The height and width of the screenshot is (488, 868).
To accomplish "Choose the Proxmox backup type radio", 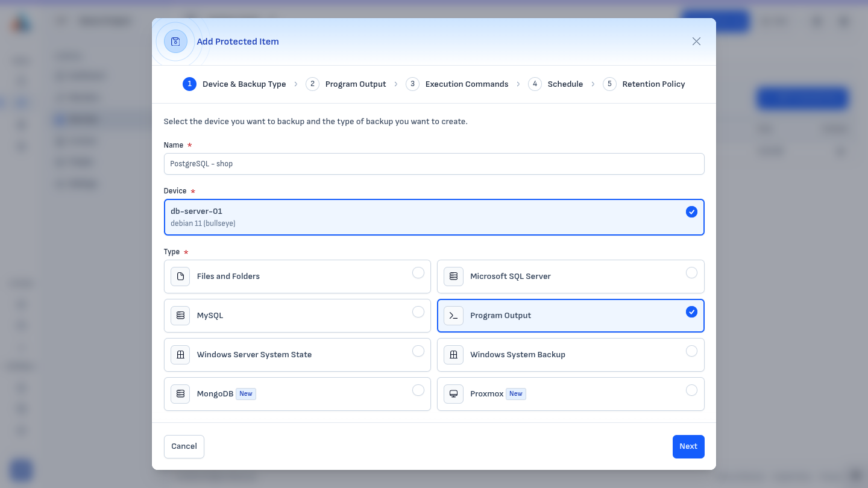I will [x=691, y=390].
